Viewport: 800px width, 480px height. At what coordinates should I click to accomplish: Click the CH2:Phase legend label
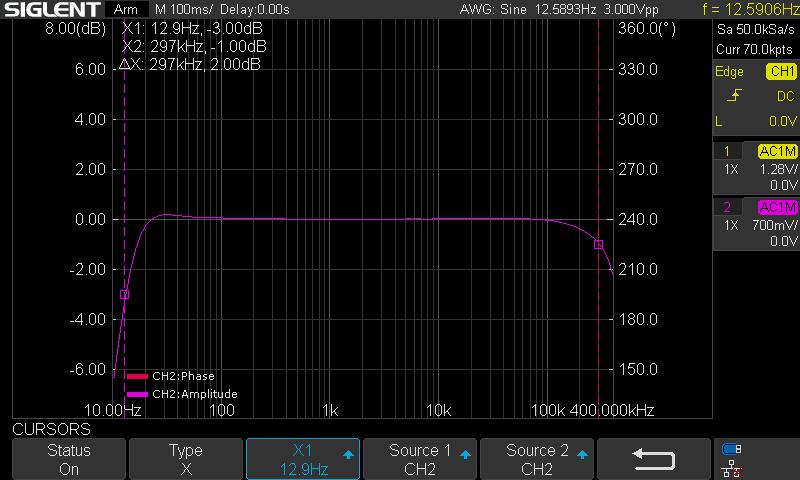coord(184,376)
